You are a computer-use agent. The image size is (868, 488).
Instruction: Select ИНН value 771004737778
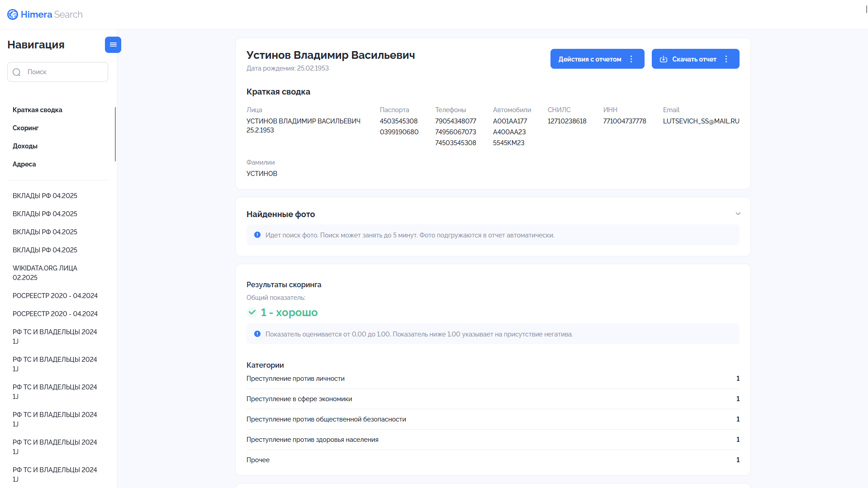pyautogui.click(x=625, y=121)
